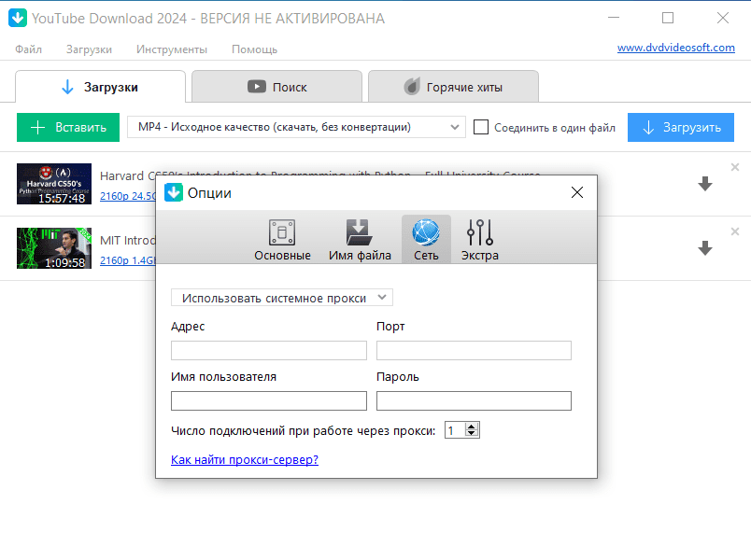Decrease proxy connections count with down arrow
Viewport: 751px width, 560px height.
click(472, 434)
